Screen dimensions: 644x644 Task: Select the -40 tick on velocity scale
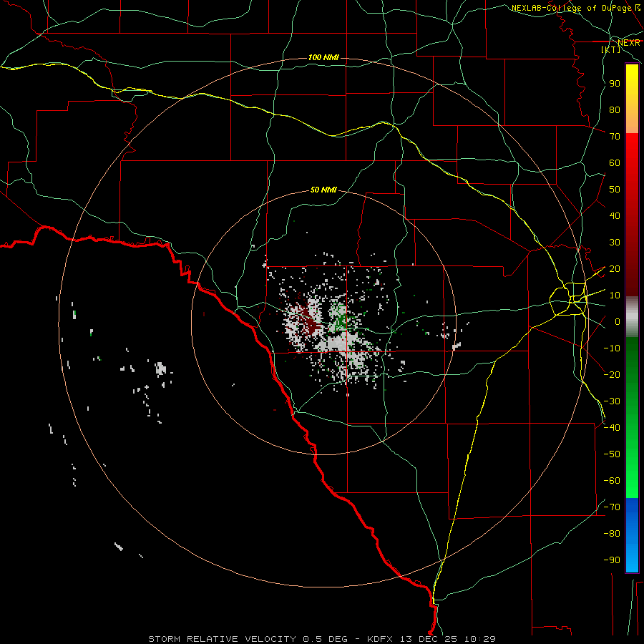click(612, 428)
